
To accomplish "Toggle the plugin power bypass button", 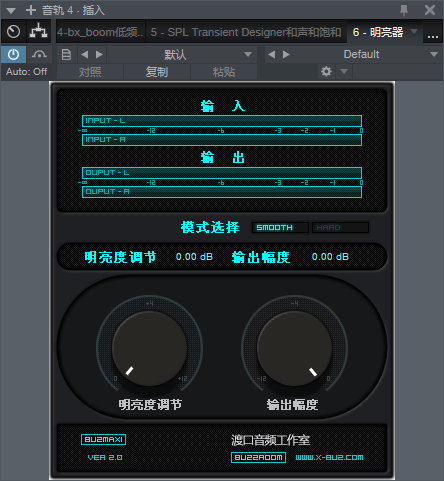I will pos(13,54).
